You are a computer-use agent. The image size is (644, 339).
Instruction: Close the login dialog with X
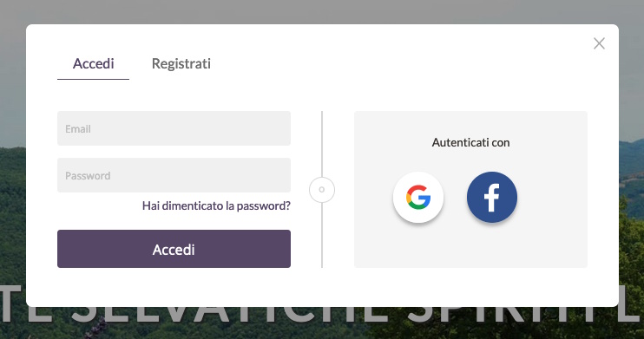coord(599,43)
